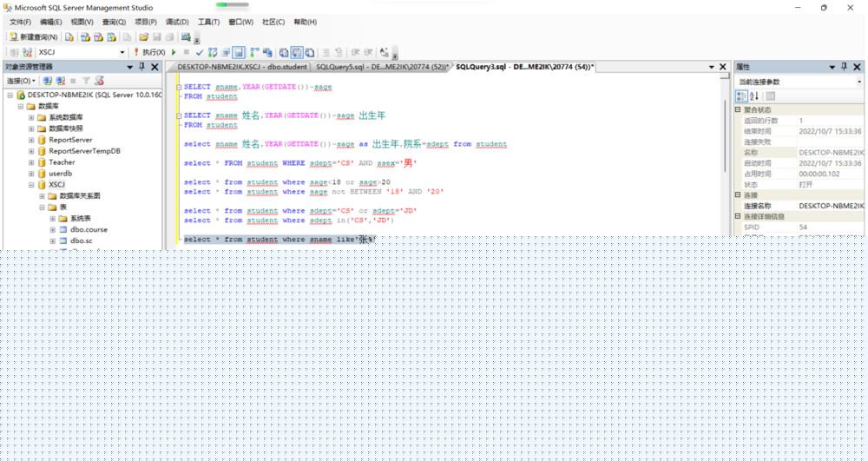This screenshot has height=461, width=868.
Task: Click the 执行 (Execute) query button
Action: click(149, 53)
